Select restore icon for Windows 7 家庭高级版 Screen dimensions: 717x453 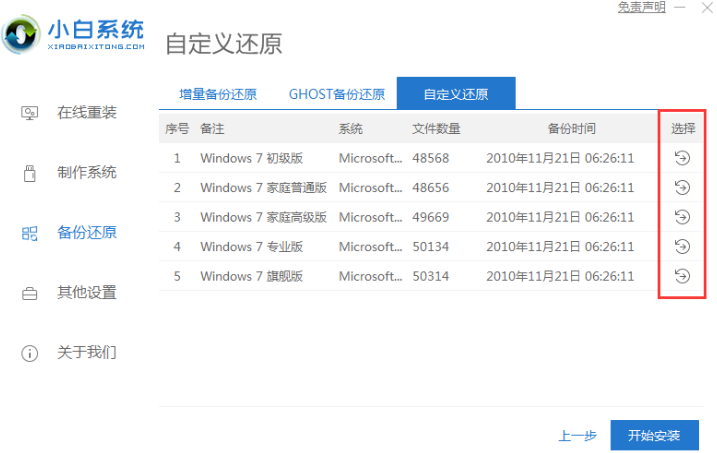682,217
